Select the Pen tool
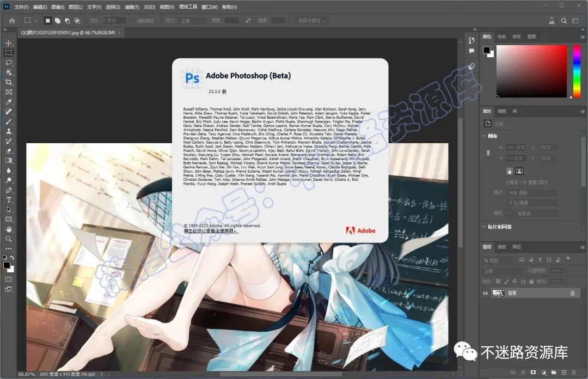 coord(9,190)
